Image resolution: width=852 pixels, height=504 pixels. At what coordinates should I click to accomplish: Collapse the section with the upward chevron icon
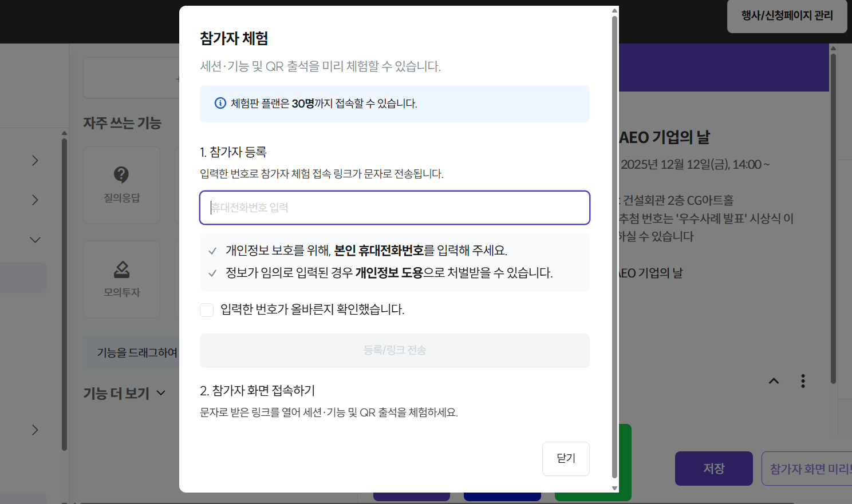[x=774, y=380]
